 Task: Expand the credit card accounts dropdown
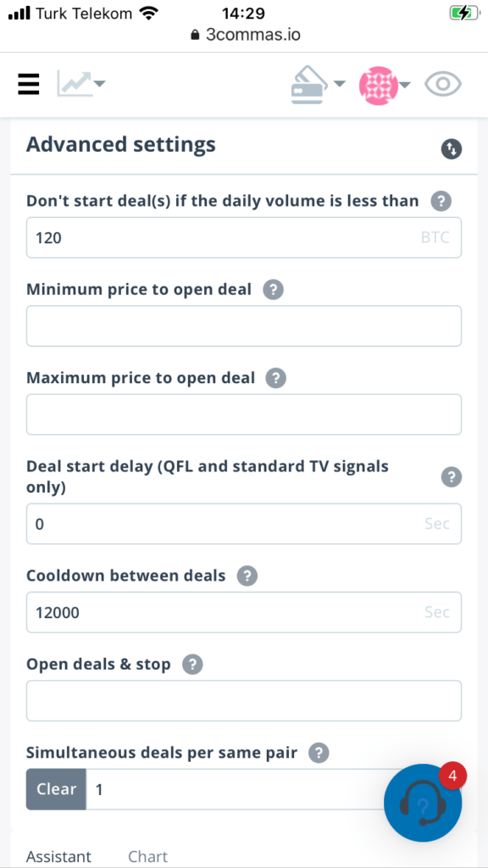point(319,85)
